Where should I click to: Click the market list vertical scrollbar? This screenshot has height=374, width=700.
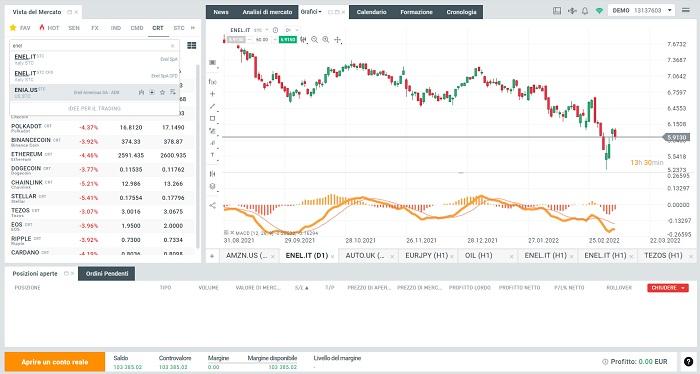pos(198,156)
